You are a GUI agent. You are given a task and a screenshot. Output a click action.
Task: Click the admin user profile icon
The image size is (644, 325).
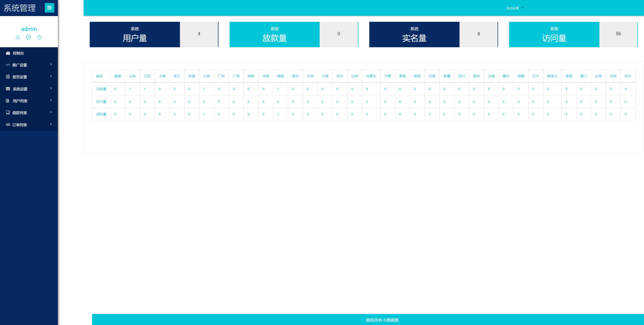pyautogui.click(x=17, y=38)
